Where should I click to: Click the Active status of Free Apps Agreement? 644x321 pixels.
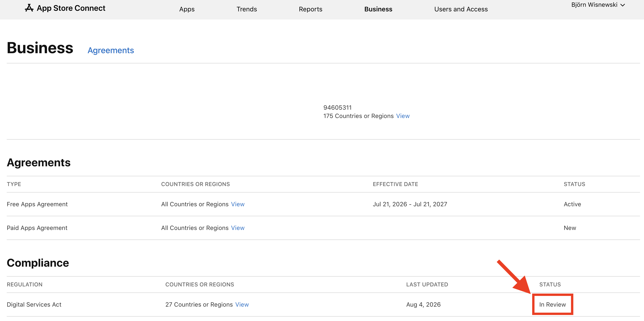click(x=572, y=204)
